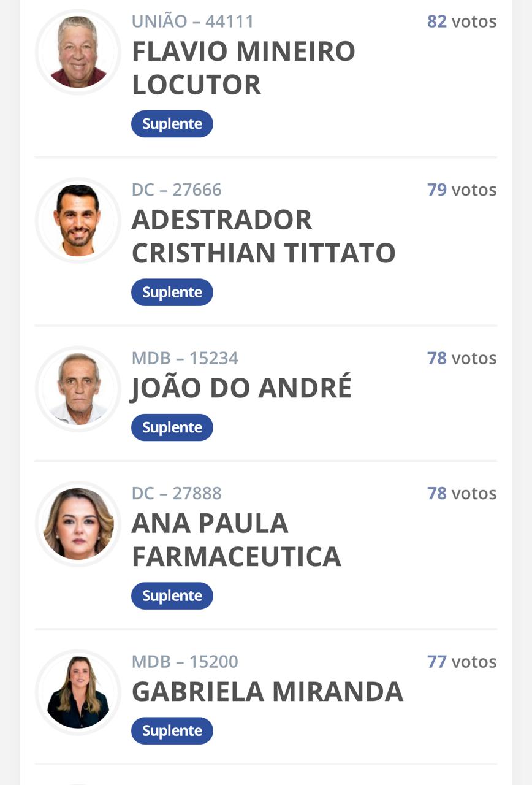
Task: Select the JOÃO DO ANDRÉ name
Action: (x=241, y=388)
